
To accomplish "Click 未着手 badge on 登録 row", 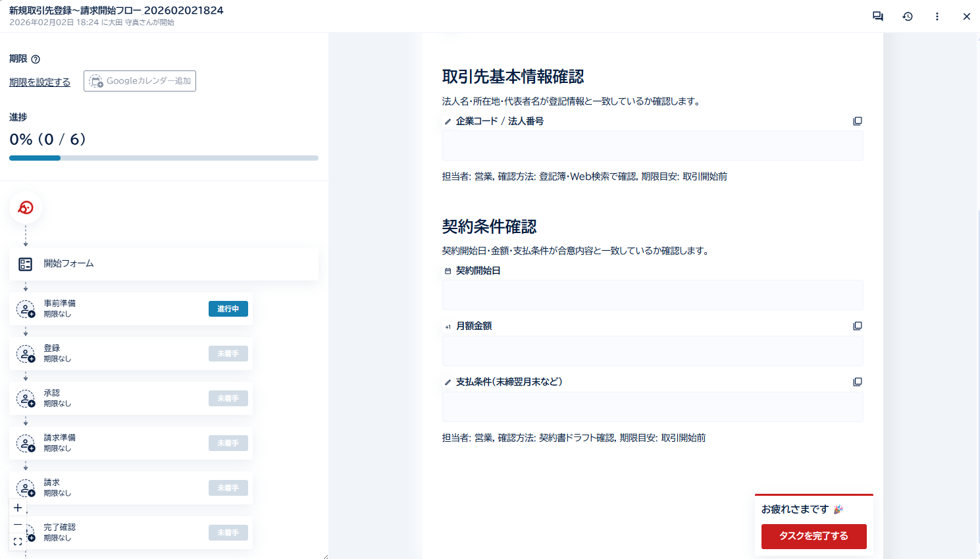I will [228, 354].
